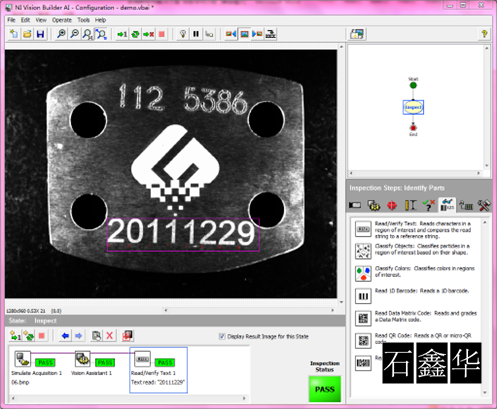The height and width of the screenshot is (409, 497).
Task: Switch to the Acquire Images steps tab
Action: coord(355,205)
